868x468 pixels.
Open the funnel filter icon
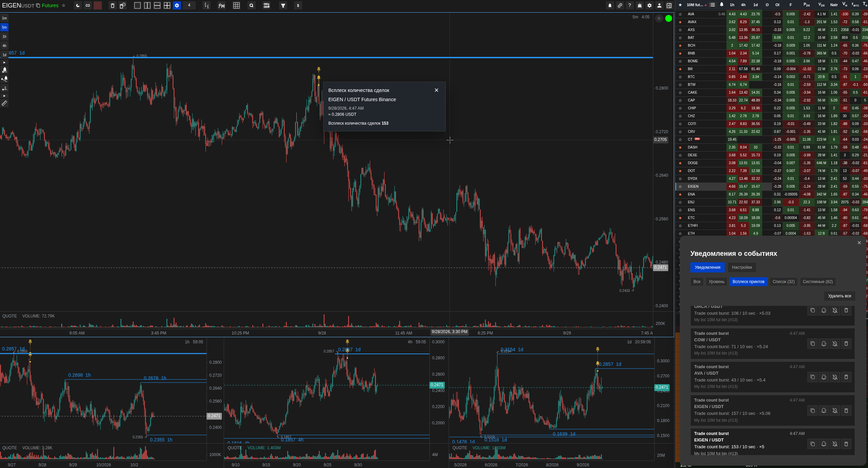click(x=283, y=5)
